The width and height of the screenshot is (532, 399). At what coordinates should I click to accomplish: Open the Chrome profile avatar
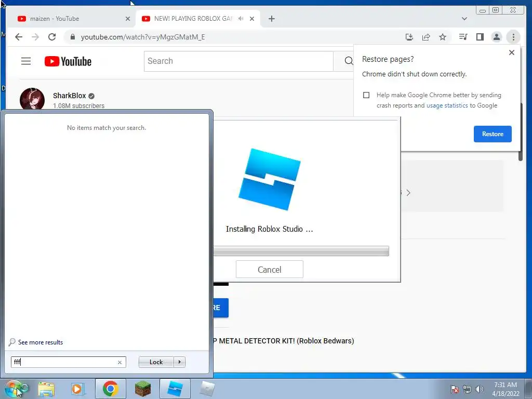496,37
